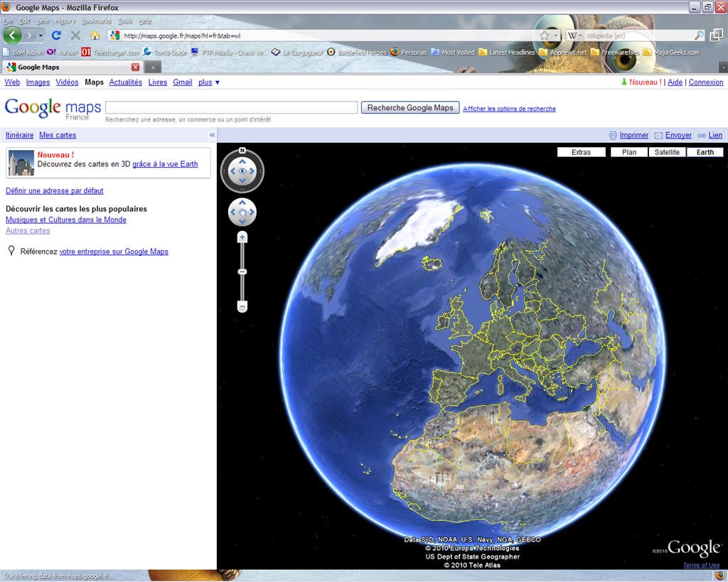
Task: Sign in via the Connexion link
Action: tap(706, 82)
